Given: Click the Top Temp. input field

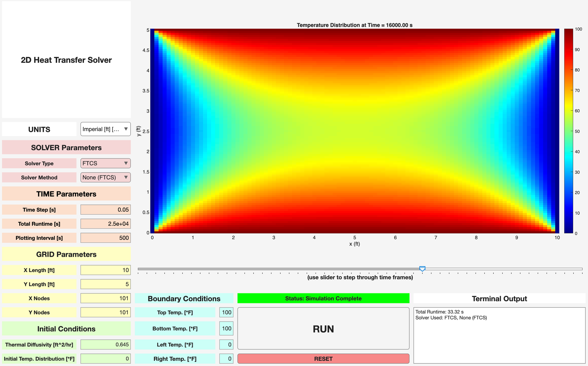Looking at the screenshot, I should click(226, 312).
